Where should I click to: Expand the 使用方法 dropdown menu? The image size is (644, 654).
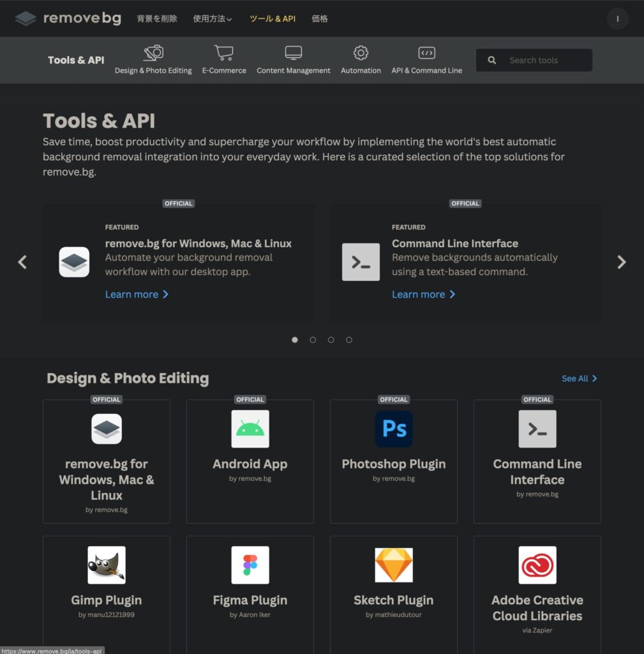[213, 19]
